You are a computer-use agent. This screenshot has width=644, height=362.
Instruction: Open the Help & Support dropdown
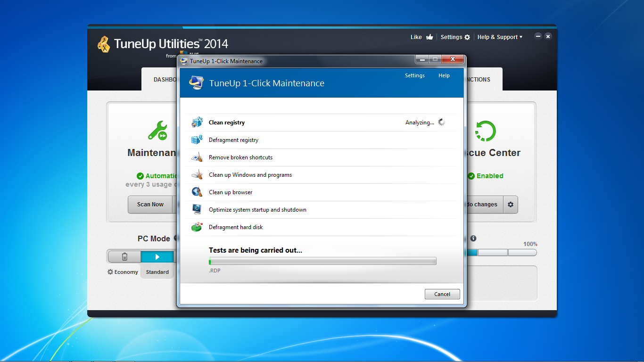[500, 37]
